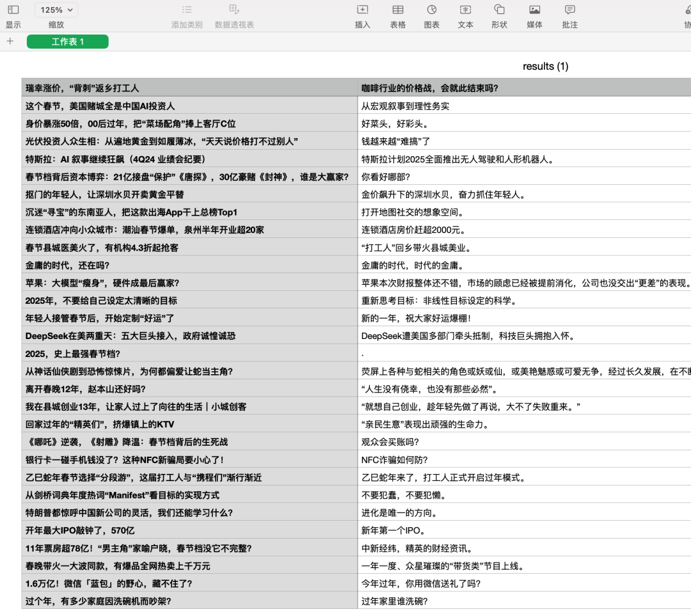Select cell 沉迷“寻宝”的东南亚人 row title
This screenshot has height=616, width=691.
tap(189, 212)
